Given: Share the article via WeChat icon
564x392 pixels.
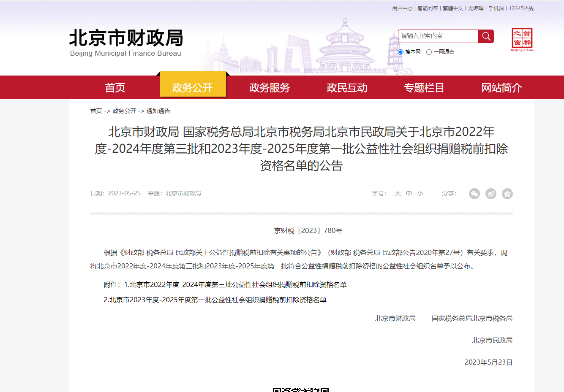Looking at the screenshot, I should click(474, 193).
